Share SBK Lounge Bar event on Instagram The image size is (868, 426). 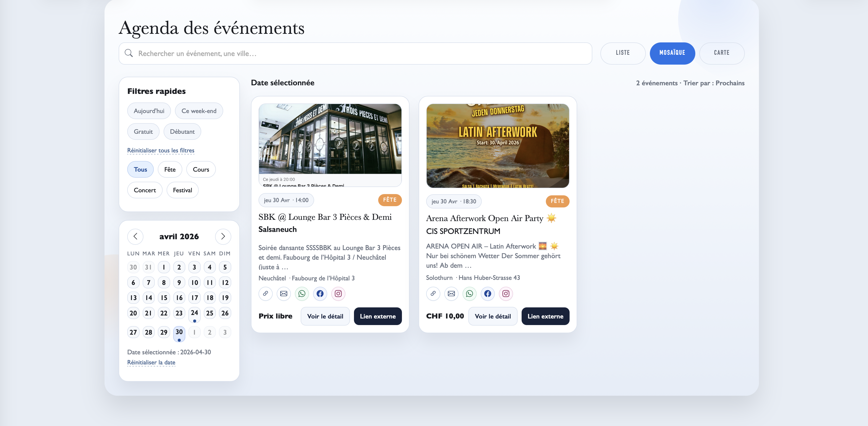point(338,293)
